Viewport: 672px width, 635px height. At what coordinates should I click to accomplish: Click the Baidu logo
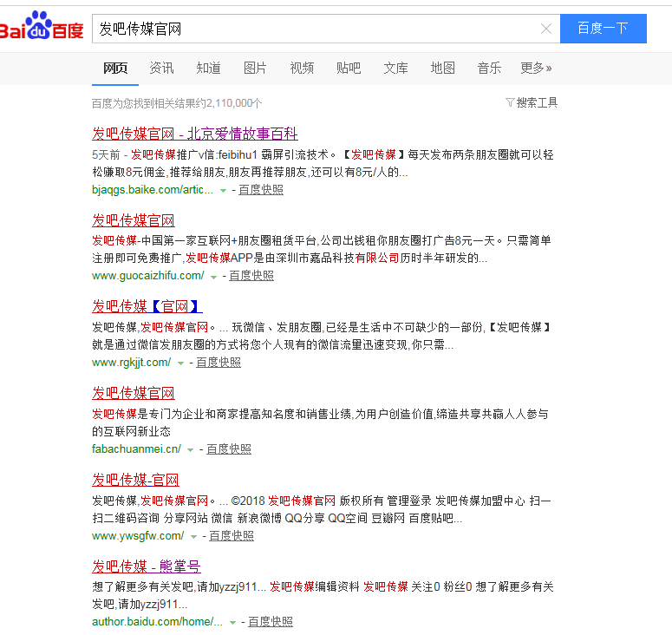tap(42, 26)
